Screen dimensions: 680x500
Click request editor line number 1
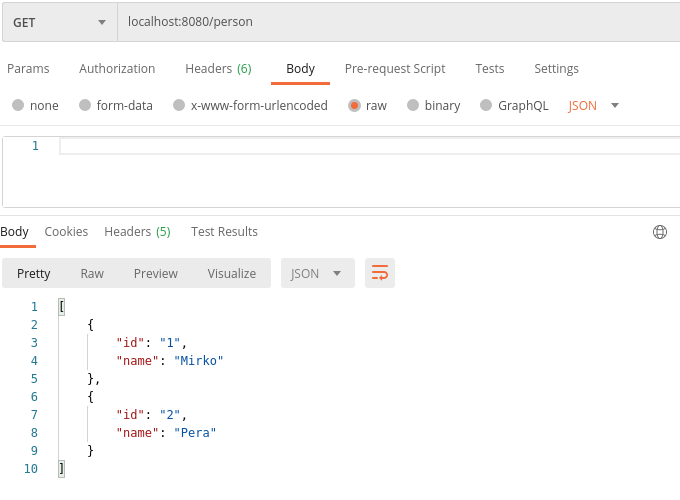[x=35, y=146]
